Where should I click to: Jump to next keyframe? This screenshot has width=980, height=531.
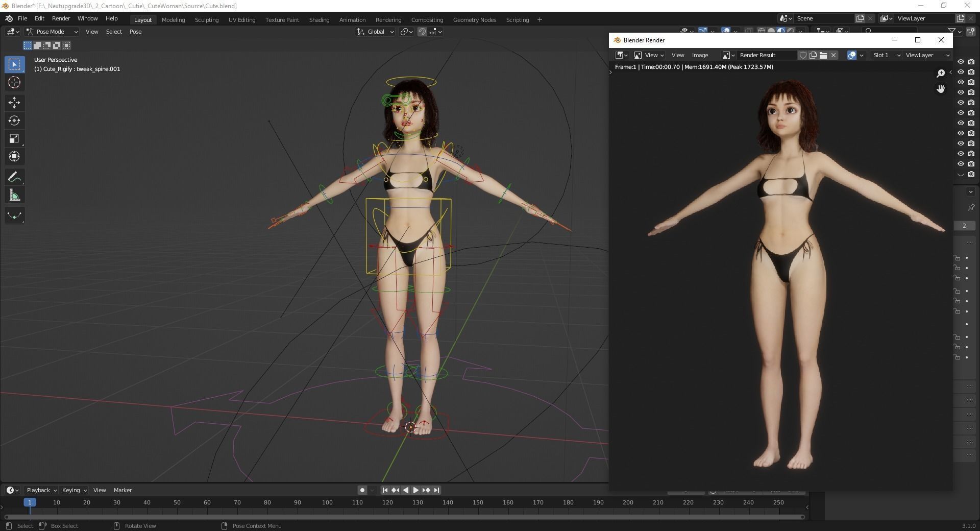click(x=426, y=490)
